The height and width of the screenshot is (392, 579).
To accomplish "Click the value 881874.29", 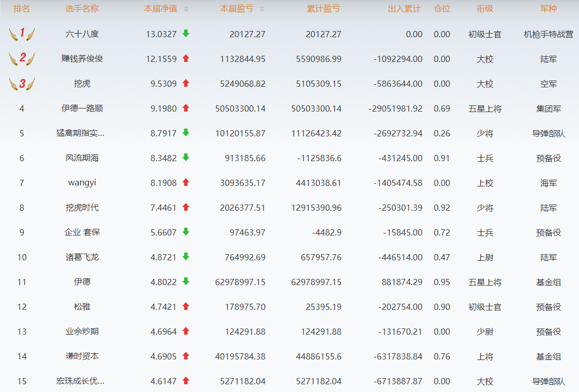I will [x=402, y=282].
